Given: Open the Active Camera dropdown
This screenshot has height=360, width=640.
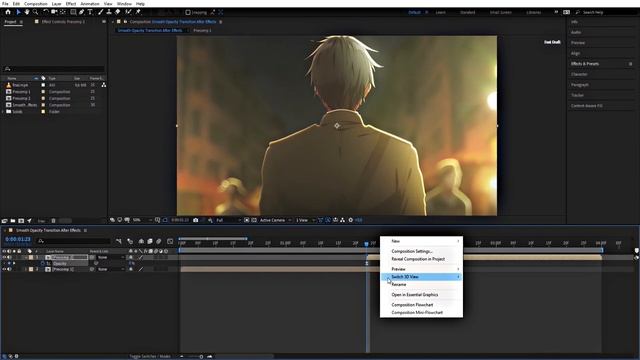Looking at the screenshot, I should pyautogui.click(x=276, y=220).
